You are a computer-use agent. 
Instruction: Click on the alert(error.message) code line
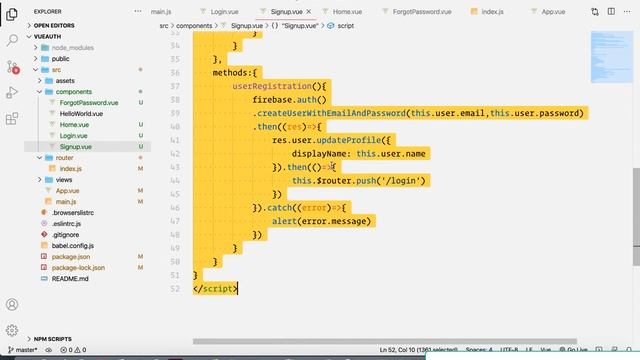pyautogui.click(x=321, y=221)
